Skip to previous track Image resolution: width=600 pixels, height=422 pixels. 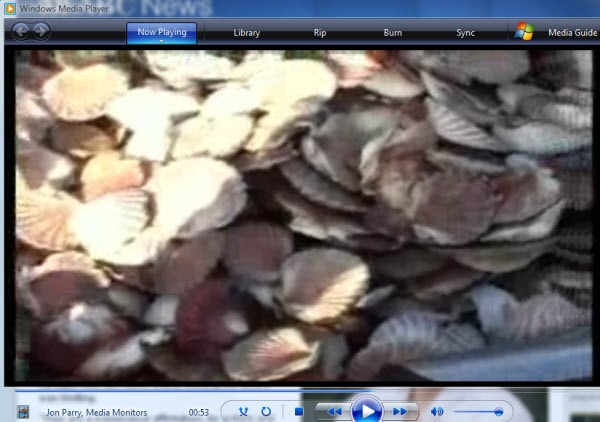tap(334, 411)
